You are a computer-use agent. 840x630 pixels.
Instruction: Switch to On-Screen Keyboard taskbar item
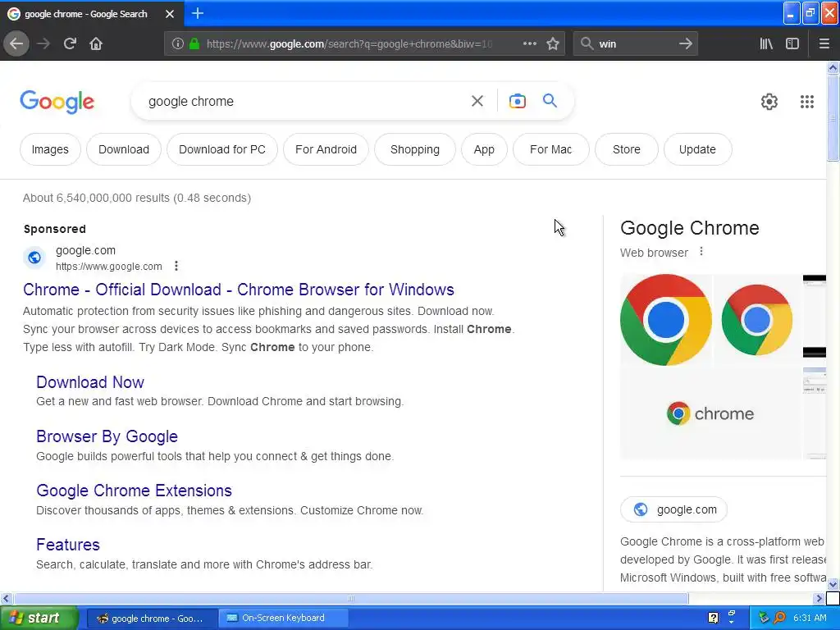pyautogui.click(x=283, y=618)
